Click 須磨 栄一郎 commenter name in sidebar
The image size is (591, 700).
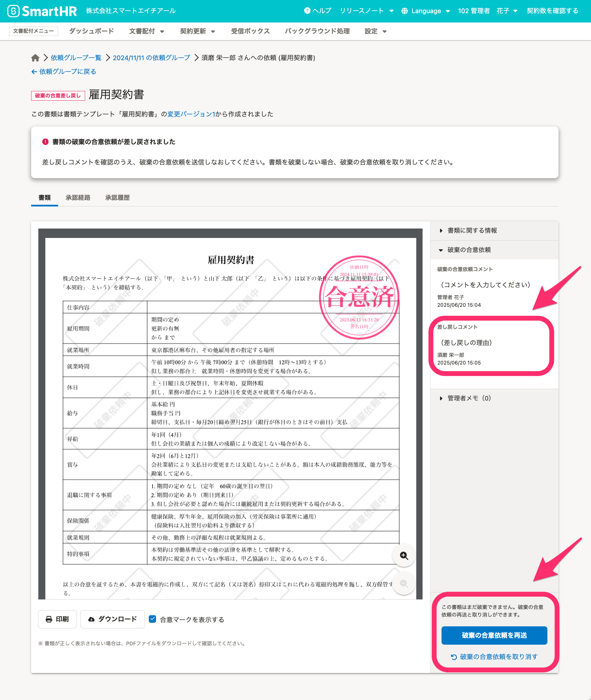[x=451, y=355]
